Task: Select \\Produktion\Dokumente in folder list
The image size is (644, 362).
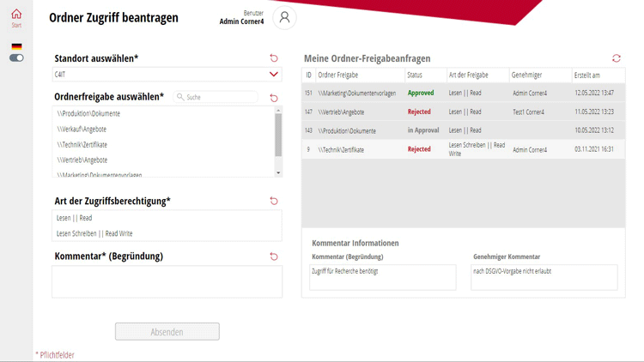Action: coord(163,114)
